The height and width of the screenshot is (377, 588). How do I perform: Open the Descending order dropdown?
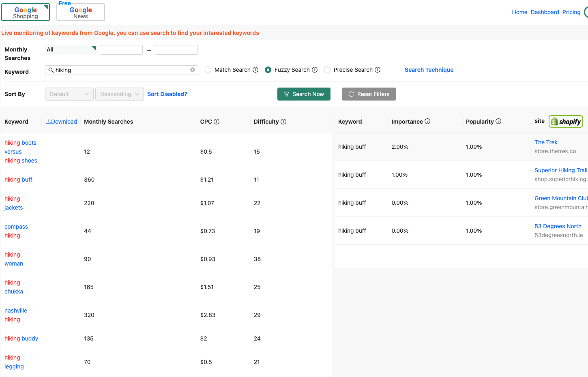coord(119,94)
